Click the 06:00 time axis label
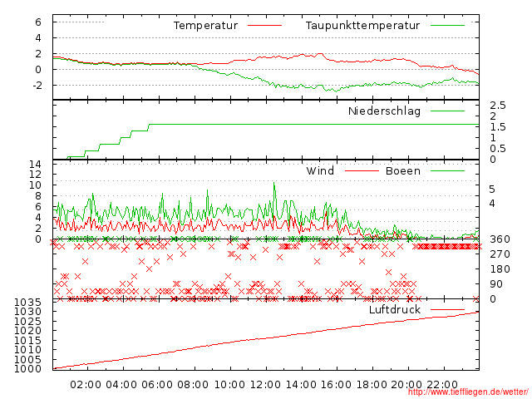Image resolution: width=532 pixels, height=399 pixels. click(x=157, y=385)
